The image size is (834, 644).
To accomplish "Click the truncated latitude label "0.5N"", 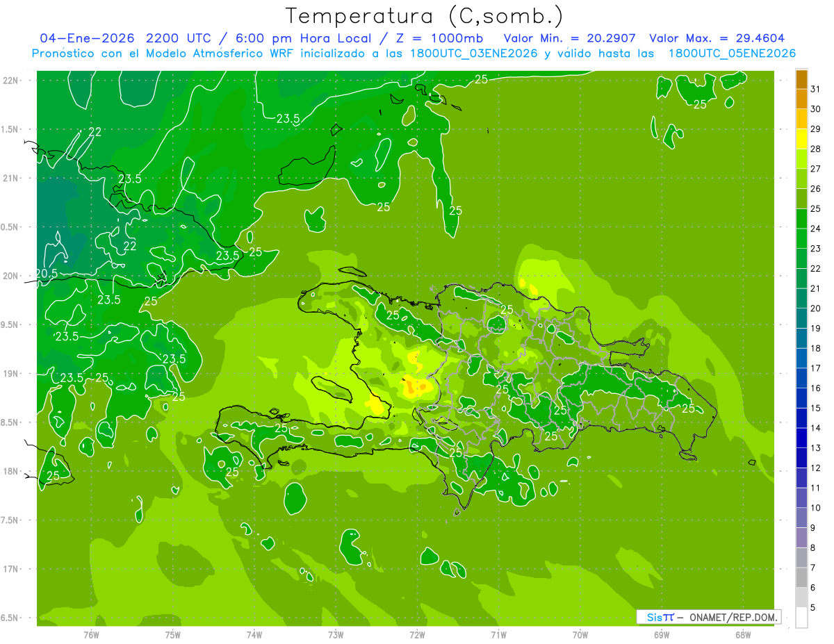I will 10,227.
